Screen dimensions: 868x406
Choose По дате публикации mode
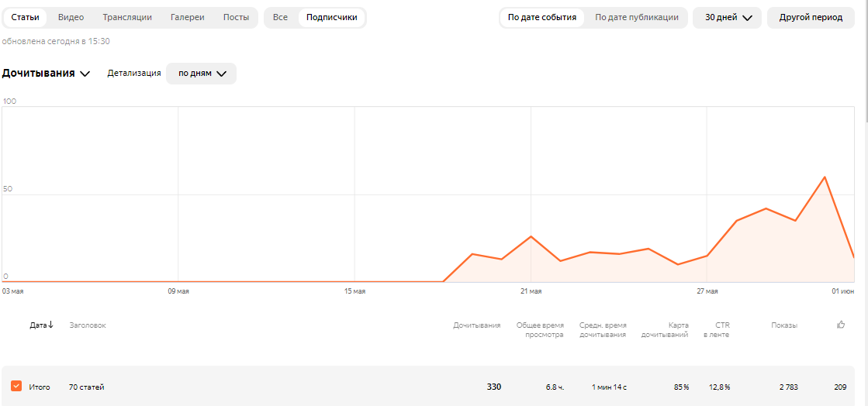pos(637,17)
